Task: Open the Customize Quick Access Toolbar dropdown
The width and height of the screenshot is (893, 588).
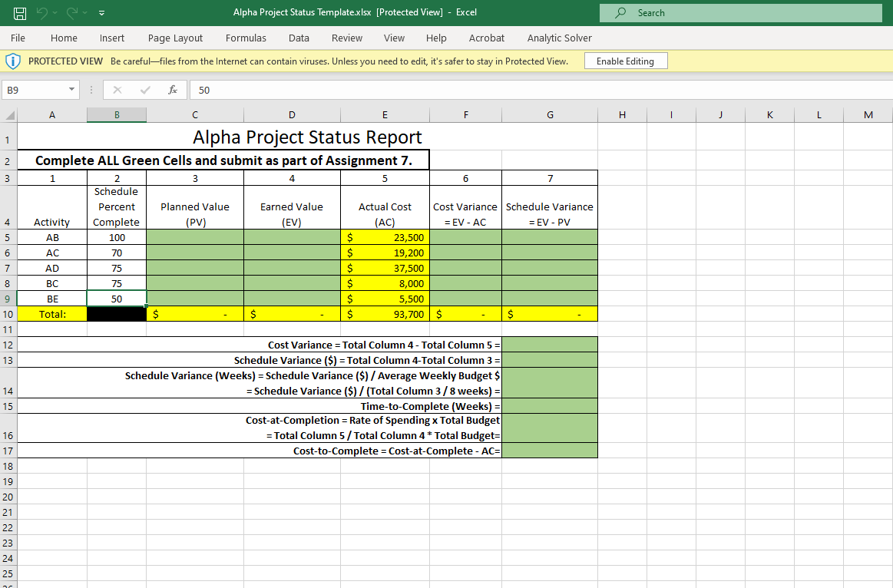Action: [x=101, y=12]
